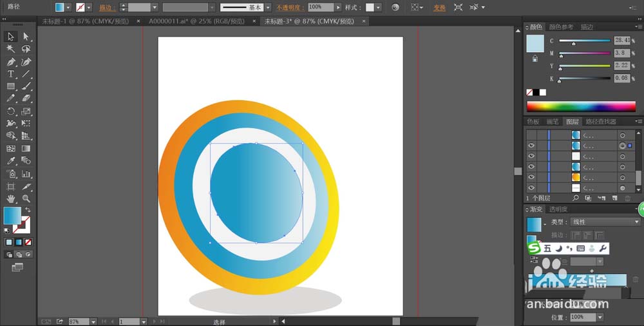
Task: Set Draw Normal mode in toolbox
Action: pos(8,255)
